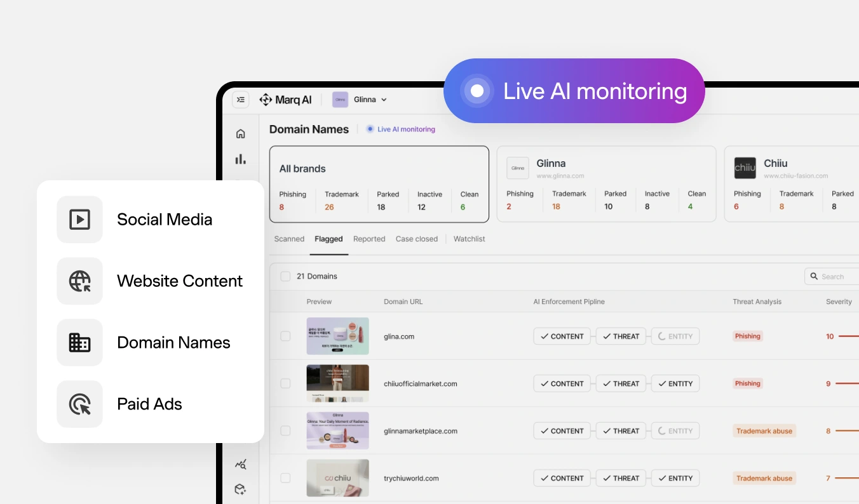Screen dimensions: 859x504
Task: Open the trychiuworld.com preview thumbnail
Action: 337,478
